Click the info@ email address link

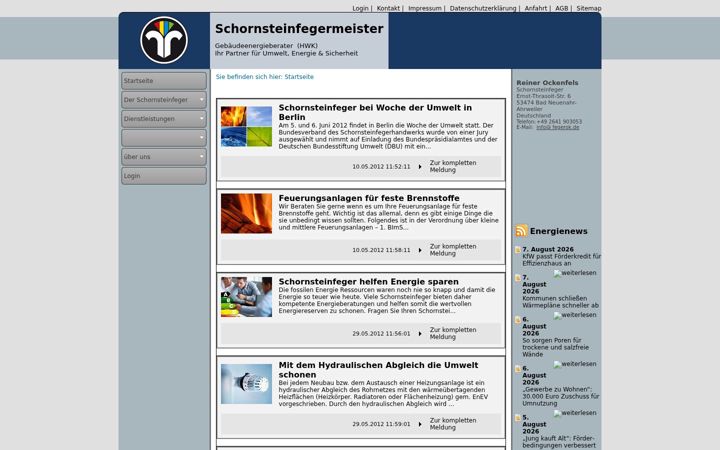(557, 127)
